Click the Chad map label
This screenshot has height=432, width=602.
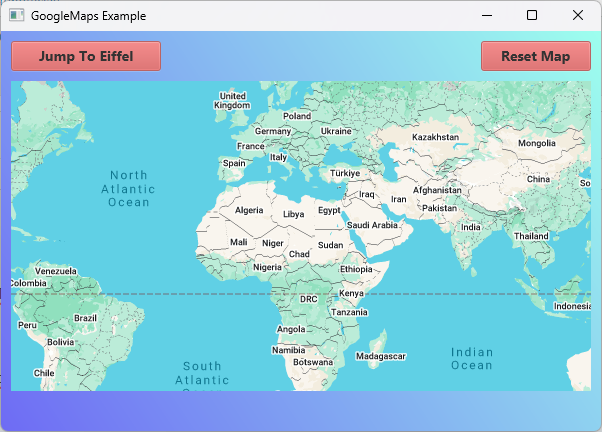pyautogui.click(x=299, y=254)
